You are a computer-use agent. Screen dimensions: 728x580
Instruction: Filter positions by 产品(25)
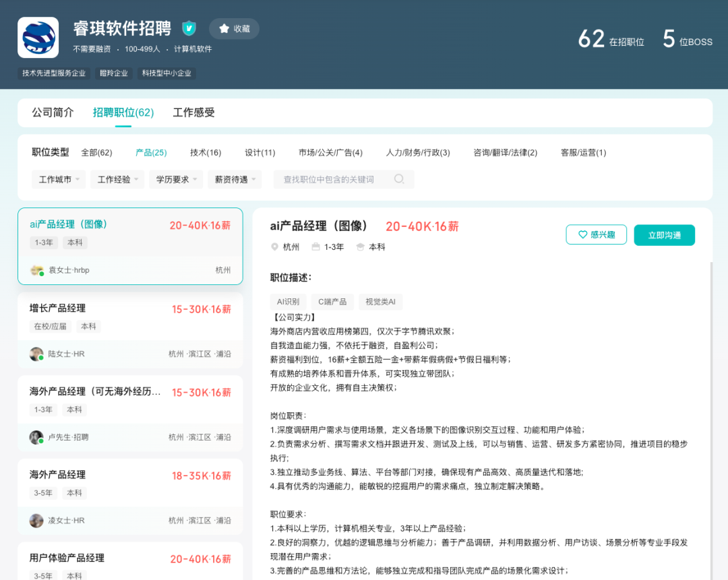coord(151,153)
